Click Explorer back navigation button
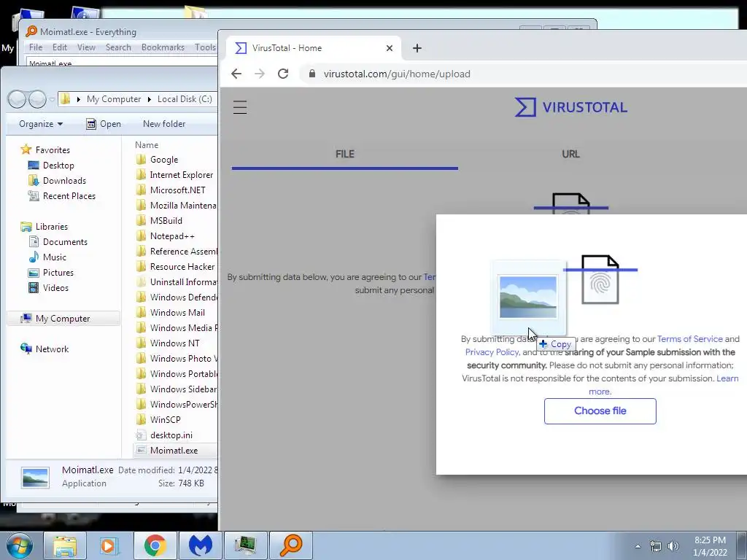The width and height of the screenshot is (747, 560). pos(18,99)
